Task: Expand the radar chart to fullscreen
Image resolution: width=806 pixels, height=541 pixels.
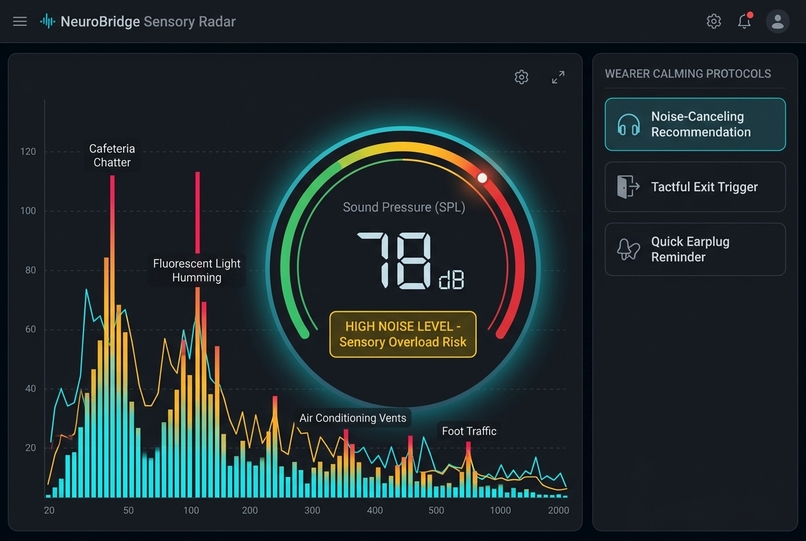Action: coord(558,77)
